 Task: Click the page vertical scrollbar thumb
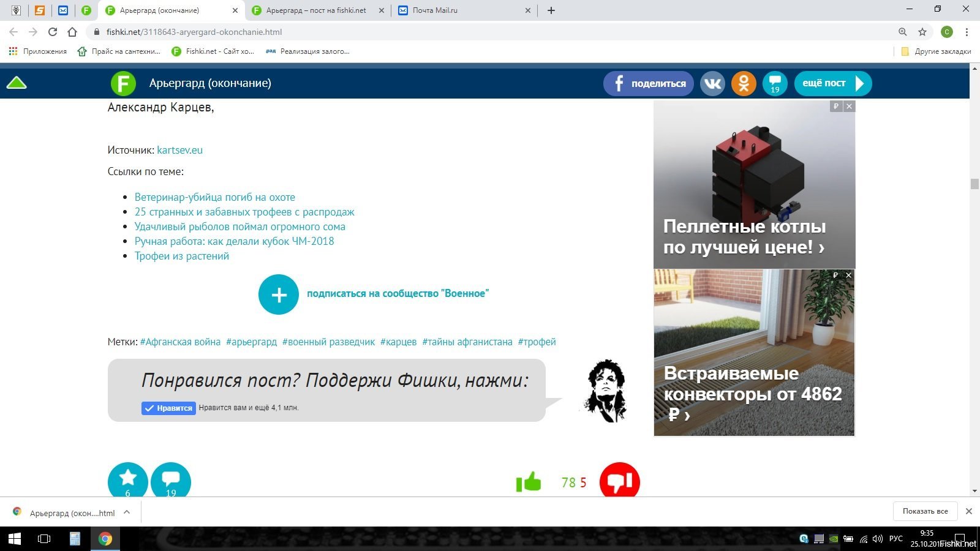pyautogui.click(x=974, y=184)
